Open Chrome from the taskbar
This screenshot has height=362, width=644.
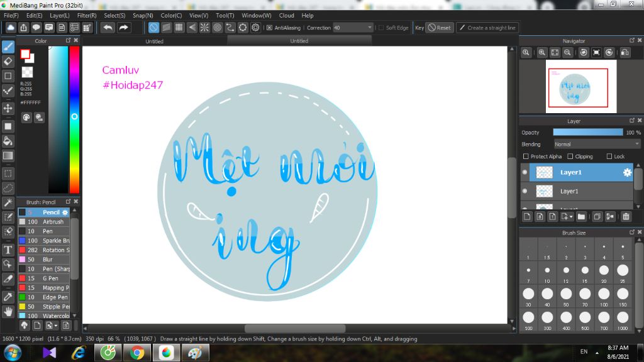[x=137, y=353]
